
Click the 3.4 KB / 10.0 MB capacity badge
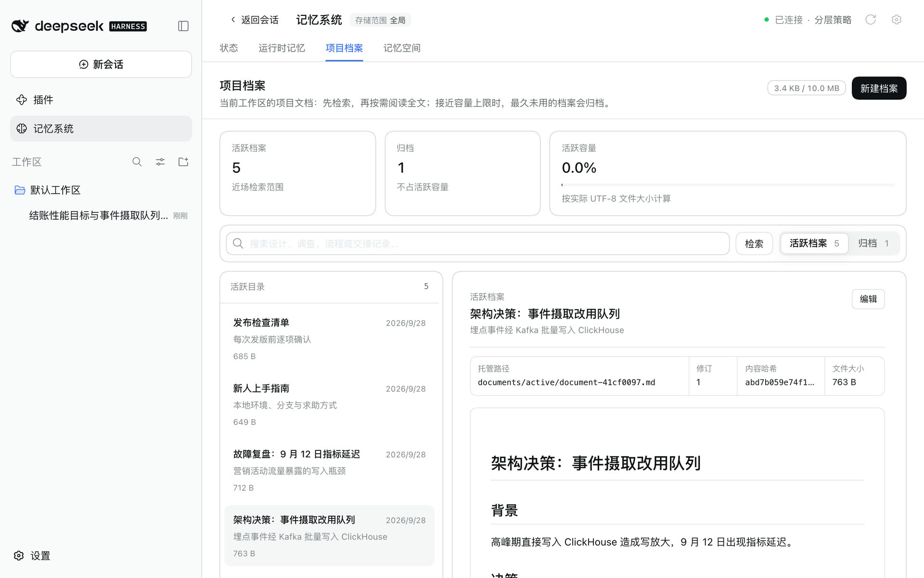coord(807,88)
